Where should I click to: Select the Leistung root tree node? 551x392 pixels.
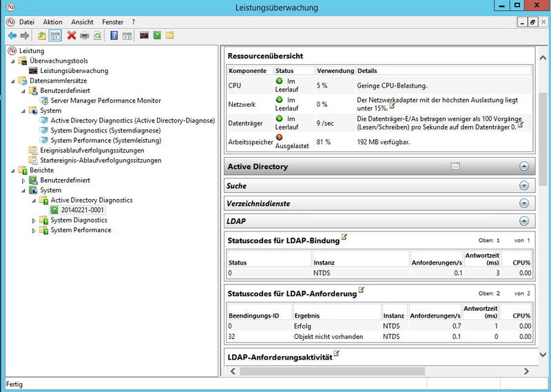(32, 50)
